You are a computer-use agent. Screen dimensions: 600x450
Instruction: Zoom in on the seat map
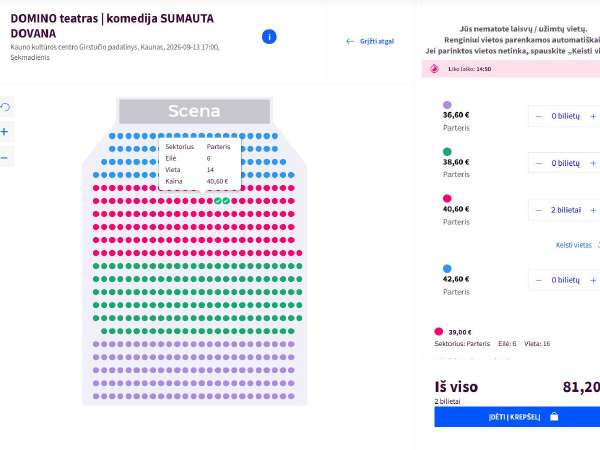[5, 132]
